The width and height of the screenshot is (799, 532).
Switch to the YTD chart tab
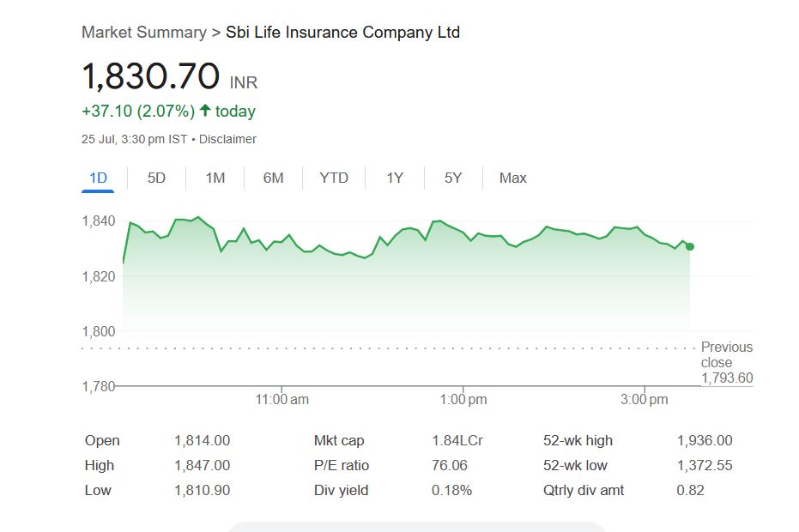(x=334, y=178)
